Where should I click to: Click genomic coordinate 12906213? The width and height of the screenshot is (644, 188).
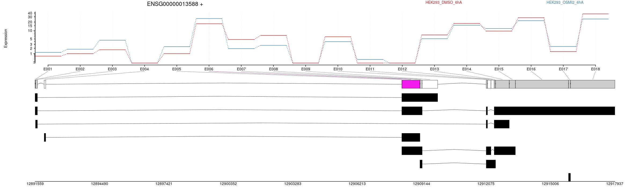click(x=357, y=184)
